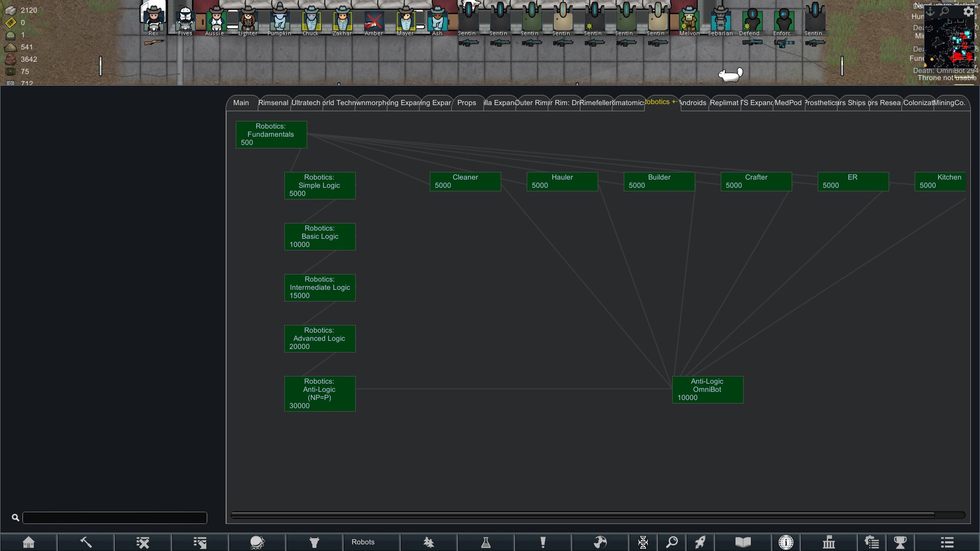
Task: Open the MedPod research tab
Action: 788,103
